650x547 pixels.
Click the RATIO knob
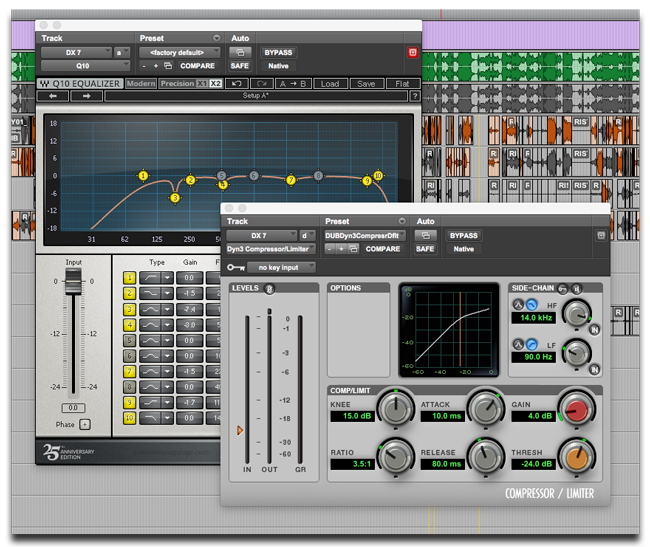click(x=395, y=457)
